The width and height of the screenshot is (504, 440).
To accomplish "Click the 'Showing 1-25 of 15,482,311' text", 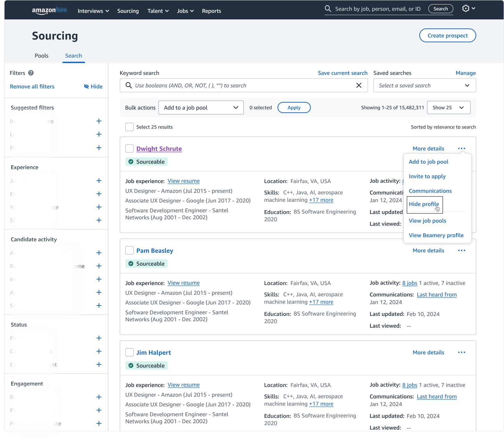I will click(x=393, y=107).
